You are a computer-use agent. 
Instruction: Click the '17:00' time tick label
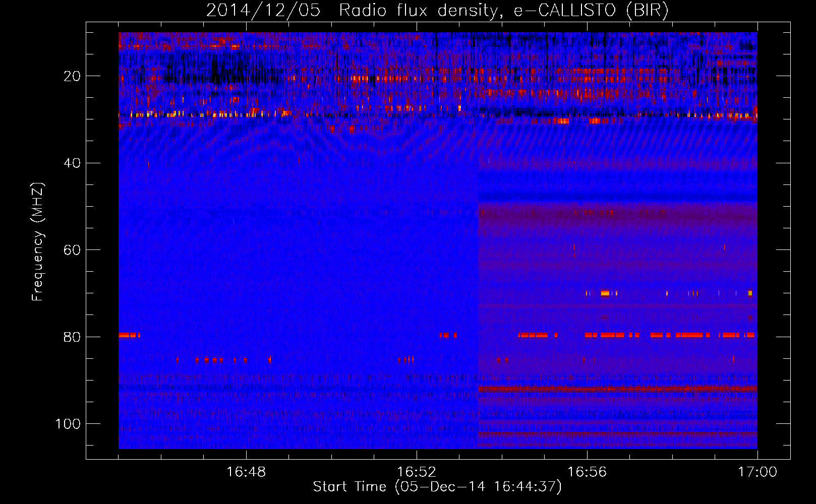[x=757, y=472]
